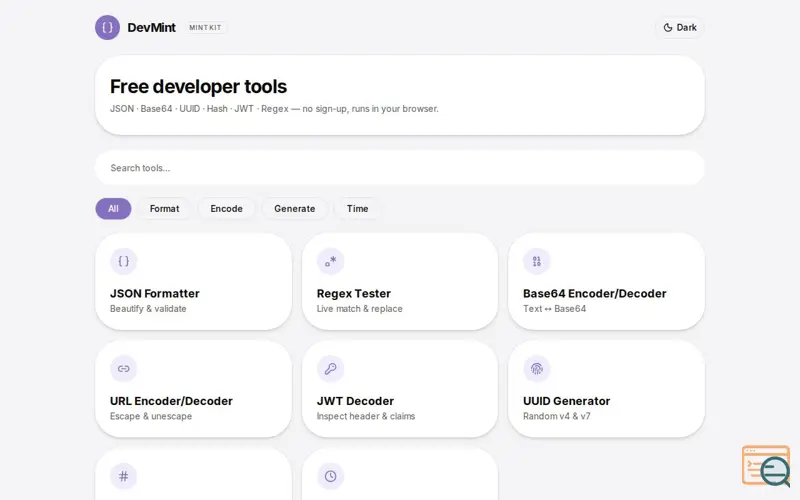The width and height of the screenshot is (800, 500).
Task: Click the DevMint braces logo icon
Action: point(107,28)
